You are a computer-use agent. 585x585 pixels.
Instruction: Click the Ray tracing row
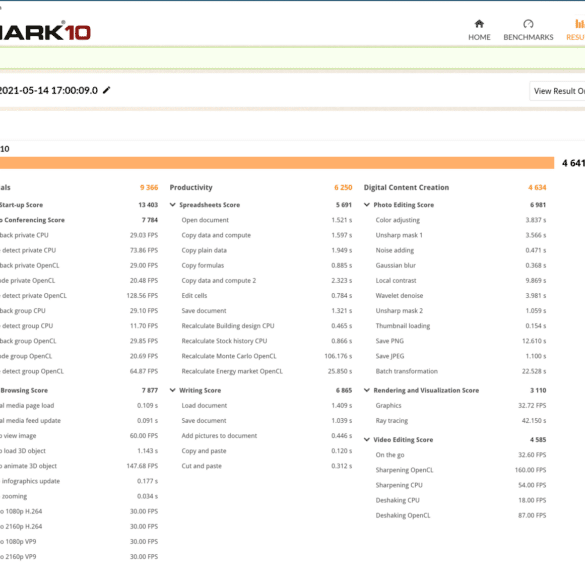click(461, 420)
